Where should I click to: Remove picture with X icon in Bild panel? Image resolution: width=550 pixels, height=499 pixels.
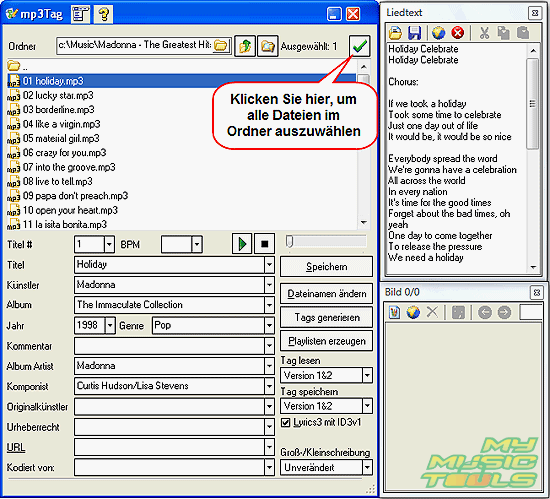coord(432,312)
